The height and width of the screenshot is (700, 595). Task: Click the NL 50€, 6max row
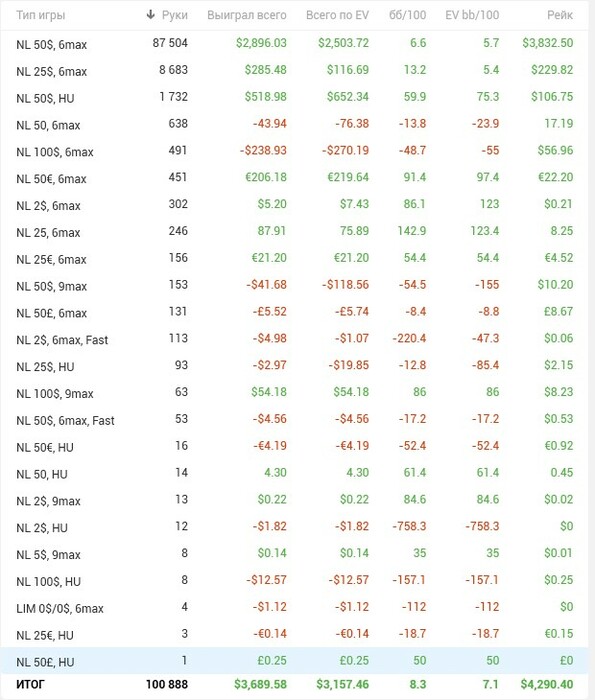tap(295, 178)
